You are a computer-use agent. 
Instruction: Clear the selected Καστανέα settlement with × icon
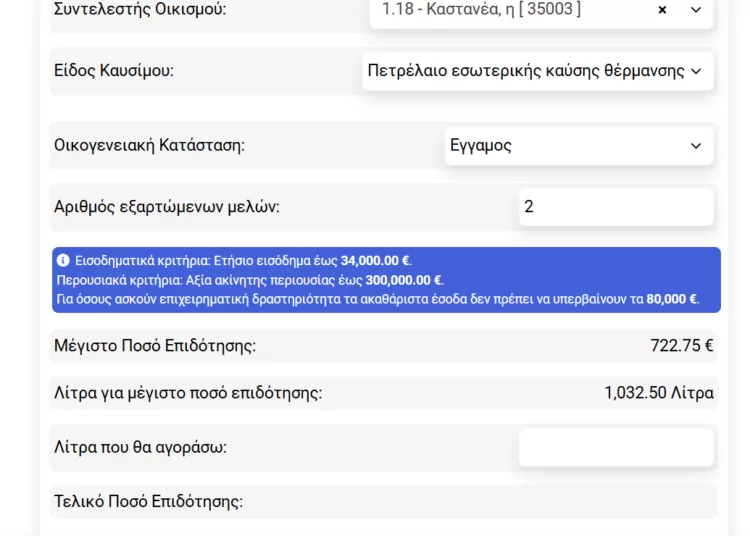click(662, 10)
